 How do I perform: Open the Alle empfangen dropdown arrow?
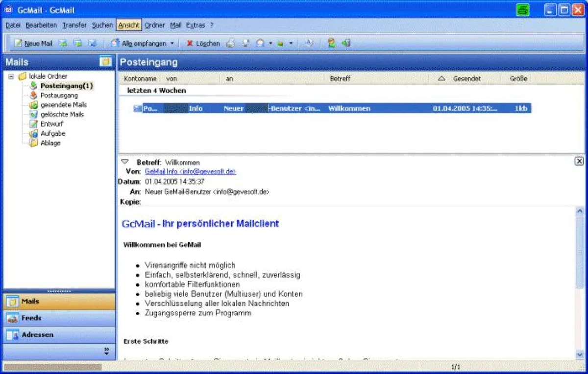point(172,44)
